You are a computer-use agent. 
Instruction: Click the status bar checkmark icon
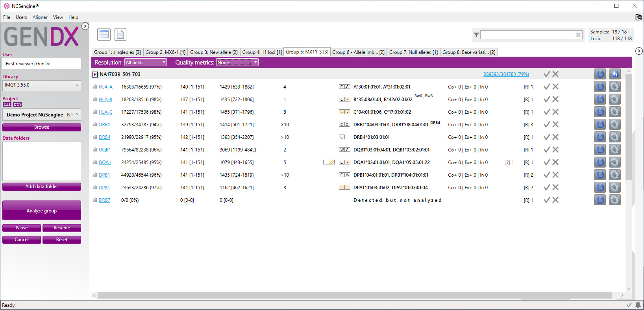[x=629, y=305]
